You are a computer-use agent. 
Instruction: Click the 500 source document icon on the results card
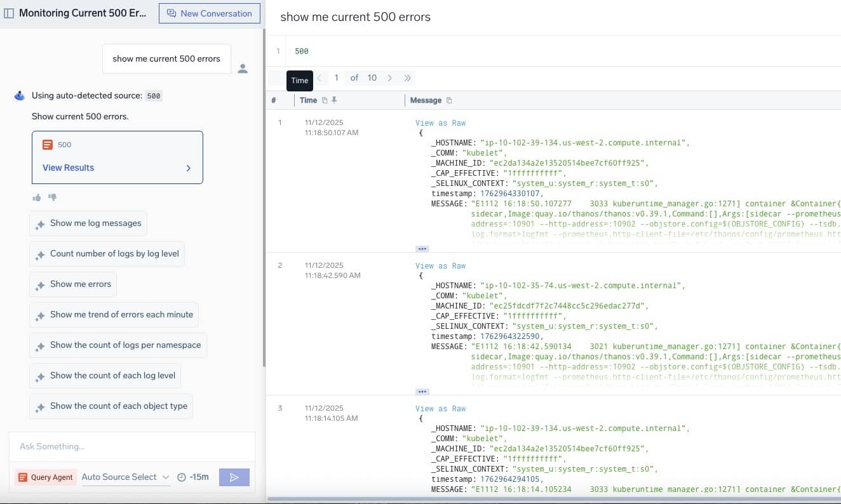pos(48,145)
